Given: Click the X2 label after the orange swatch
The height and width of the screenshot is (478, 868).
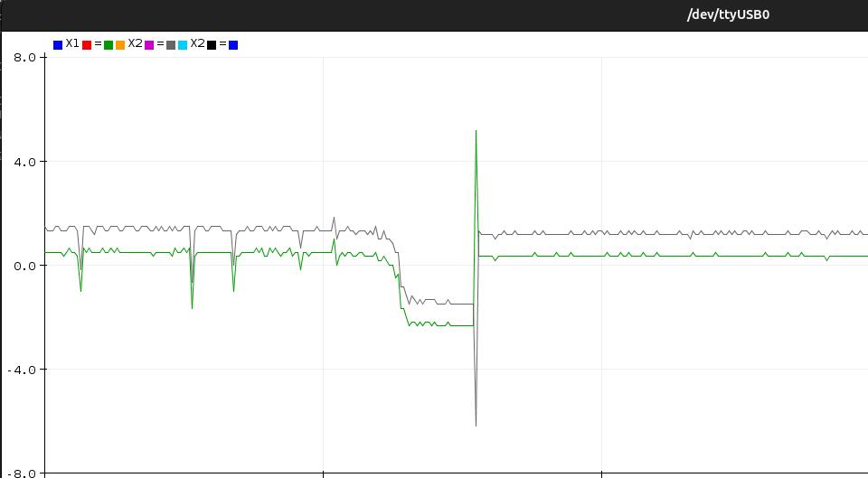Looking at the screenshot, I should coord(135,43).
